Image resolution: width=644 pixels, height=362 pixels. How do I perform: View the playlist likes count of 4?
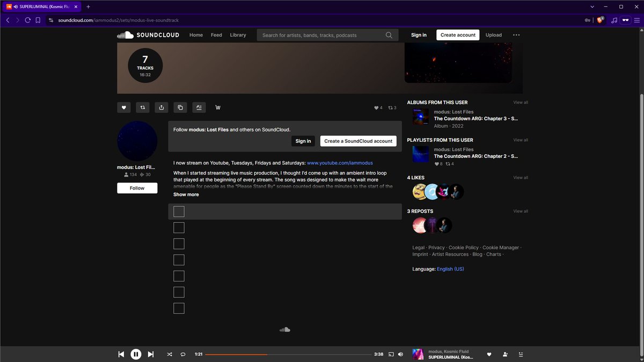coord(378,107)
